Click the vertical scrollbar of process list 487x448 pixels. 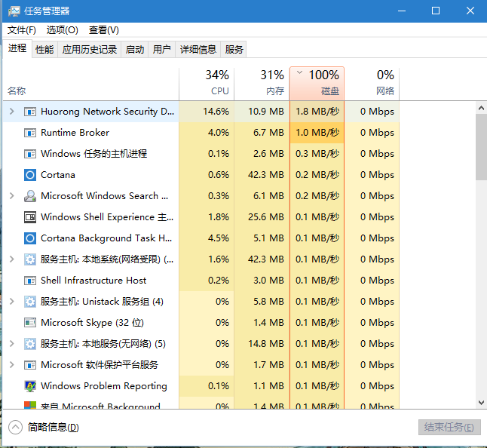(x=481, y=148)
